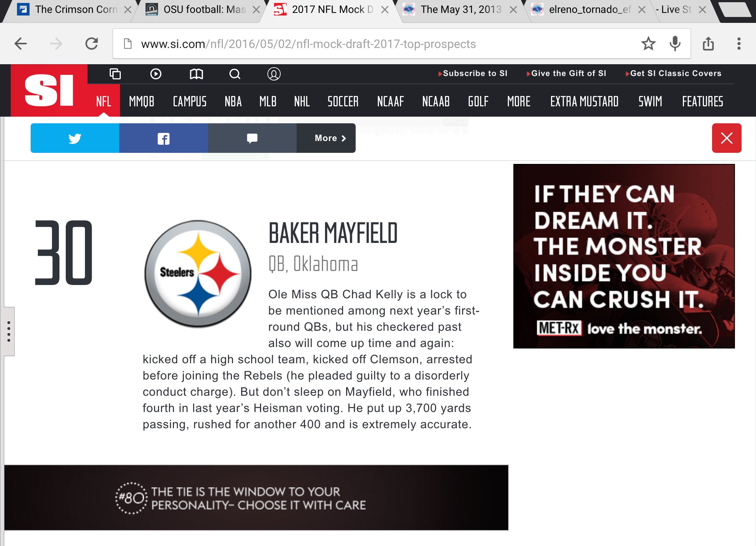Click the browser forward arrow
This screenshot has height=546, width=756.
coord(56,44)
